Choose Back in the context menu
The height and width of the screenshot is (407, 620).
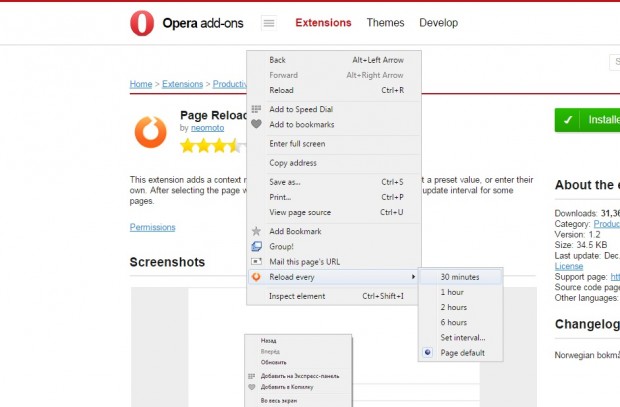point(334,60)
